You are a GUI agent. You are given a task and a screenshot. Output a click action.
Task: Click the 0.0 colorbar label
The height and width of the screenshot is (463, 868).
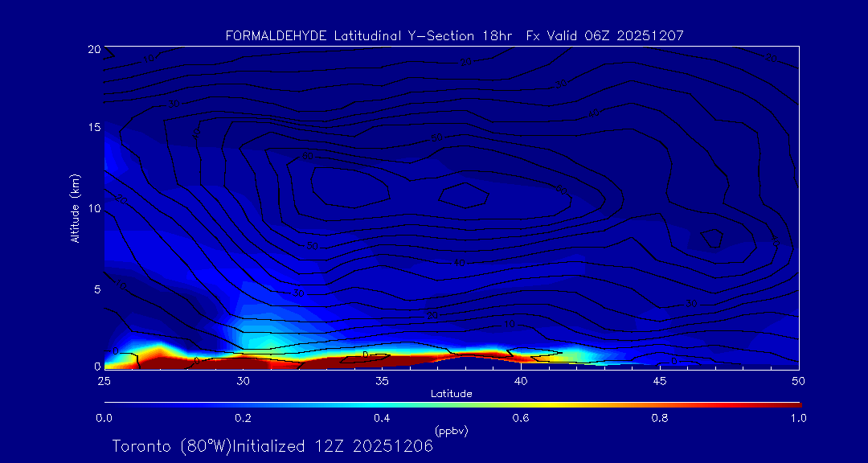point(104,418)
